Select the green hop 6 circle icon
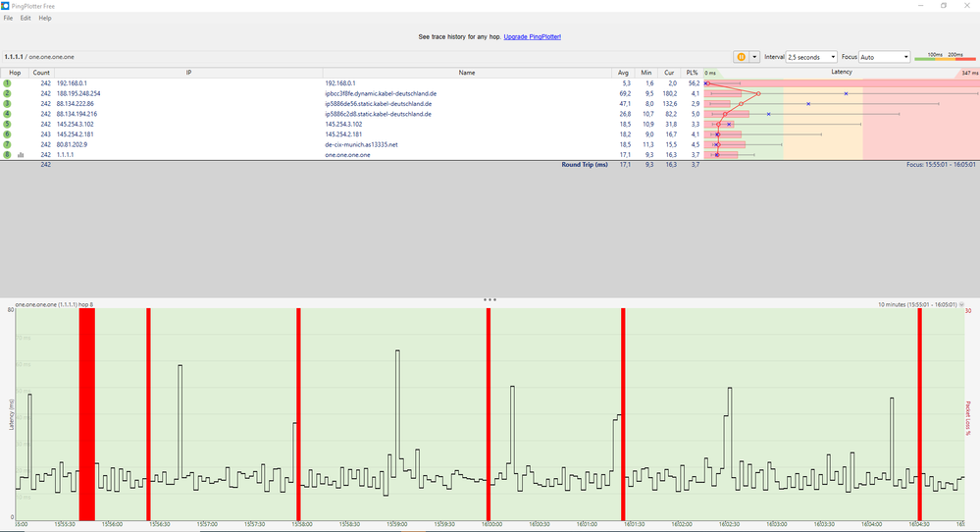The width and height of the screenshot is (980, 532). (7, 134)
